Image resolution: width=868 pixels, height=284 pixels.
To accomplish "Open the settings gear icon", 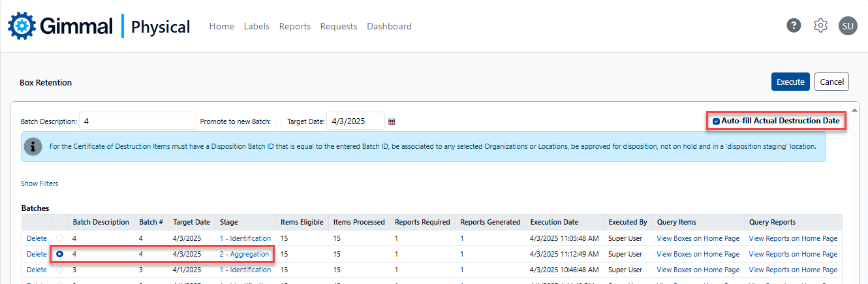I will coord(820,25).
